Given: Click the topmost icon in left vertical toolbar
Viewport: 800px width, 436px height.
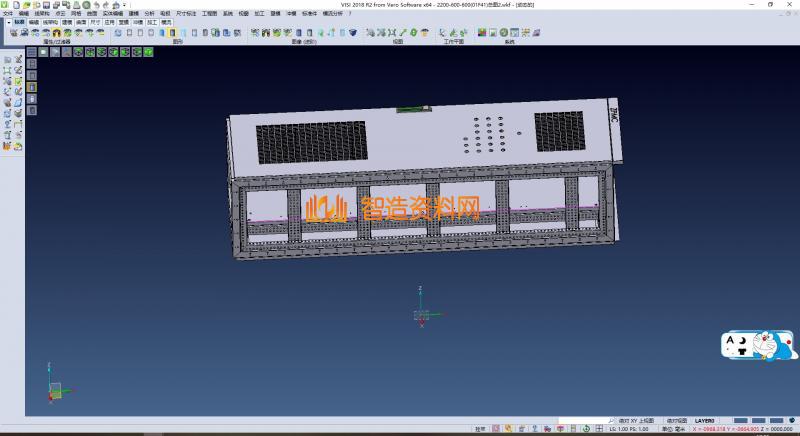Looking at the screenshot, I should [x=7, y=60].
